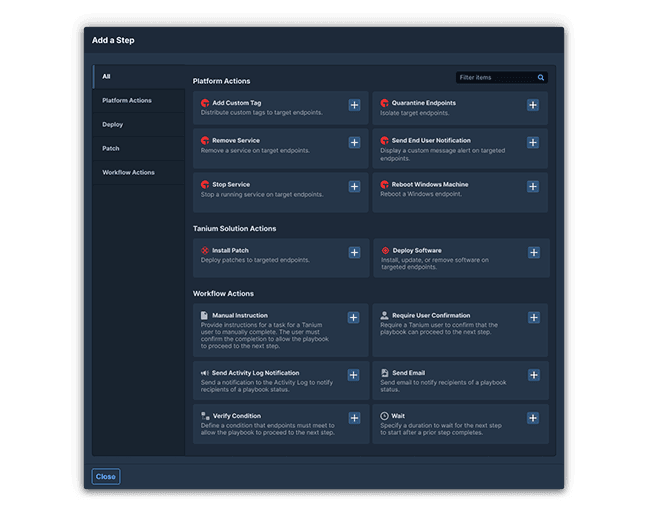
Task: Add the Stop Service step
Action: click(x=354, y=187)
